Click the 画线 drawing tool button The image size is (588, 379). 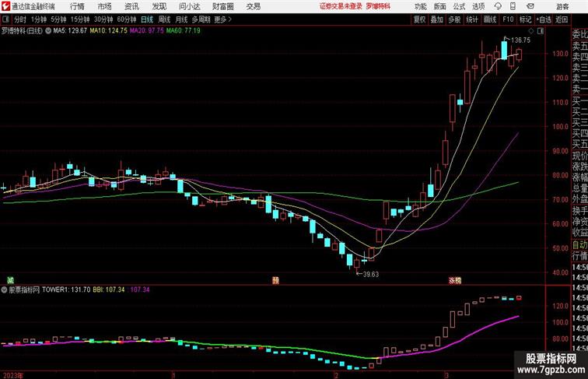490,19
